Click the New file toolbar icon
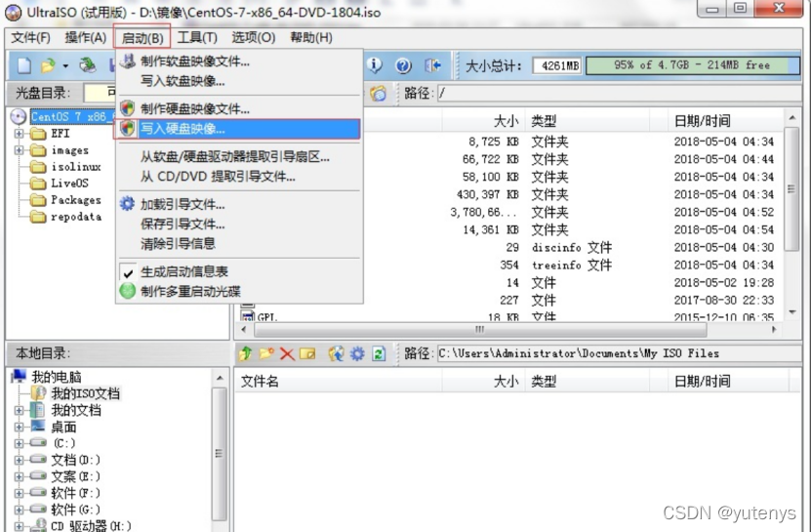811x532 pixels. pos(23,65)
